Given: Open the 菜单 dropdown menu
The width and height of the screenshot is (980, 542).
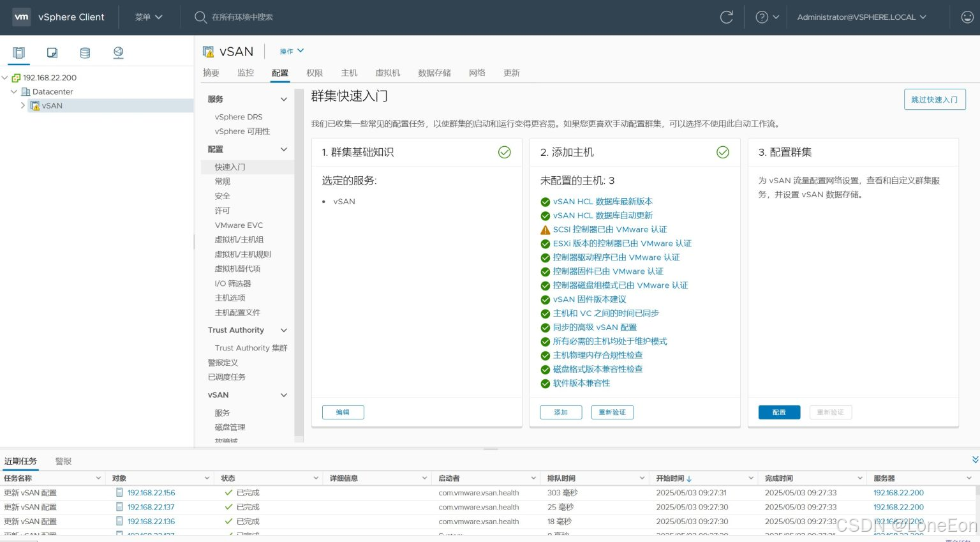Looking at the screenshot, I should [x=149, y=17].
